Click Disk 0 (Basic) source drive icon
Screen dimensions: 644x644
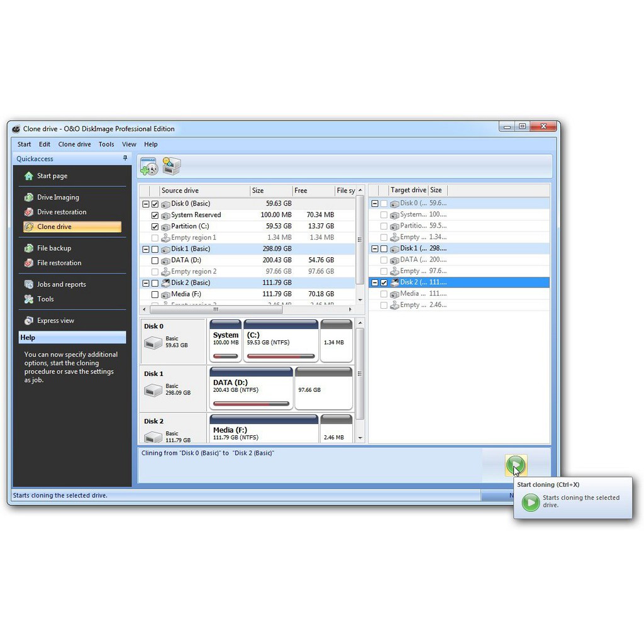(165, 204)
